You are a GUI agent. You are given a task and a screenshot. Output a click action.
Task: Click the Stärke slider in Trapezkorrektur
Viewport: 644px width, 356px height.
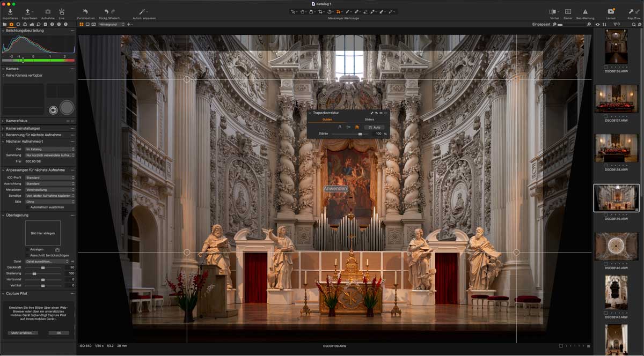(x=360, y=133)
